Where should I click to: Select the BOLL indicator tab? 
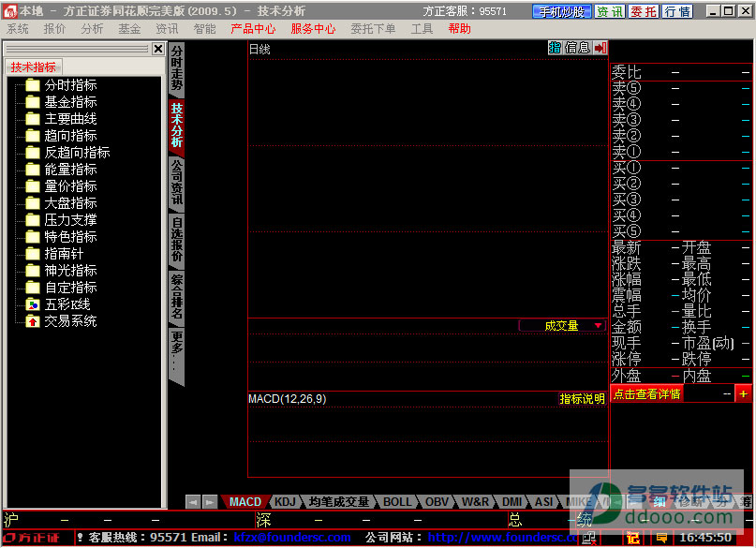pyautogui.click(x=397, y=502)
